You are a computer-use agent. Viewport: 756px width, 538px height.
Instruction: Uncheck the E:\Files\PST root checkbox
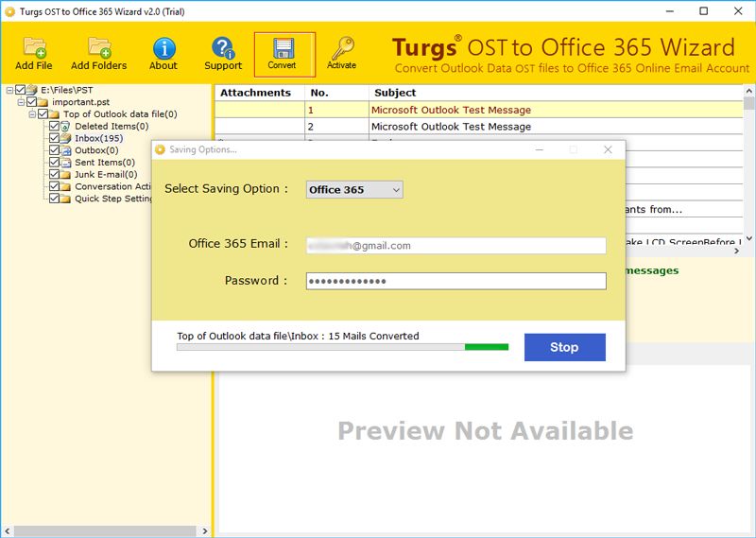point(20,90)
